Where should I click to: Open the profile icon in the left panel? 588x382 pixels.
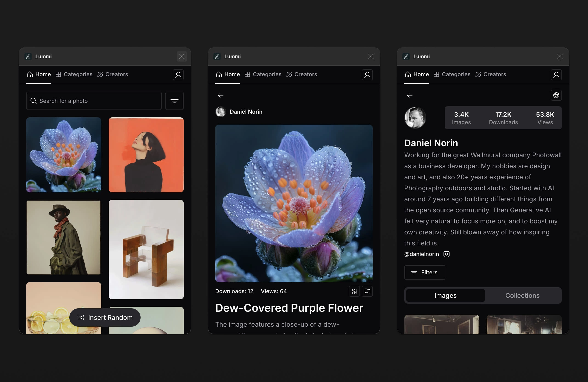(x=178, y=75)
